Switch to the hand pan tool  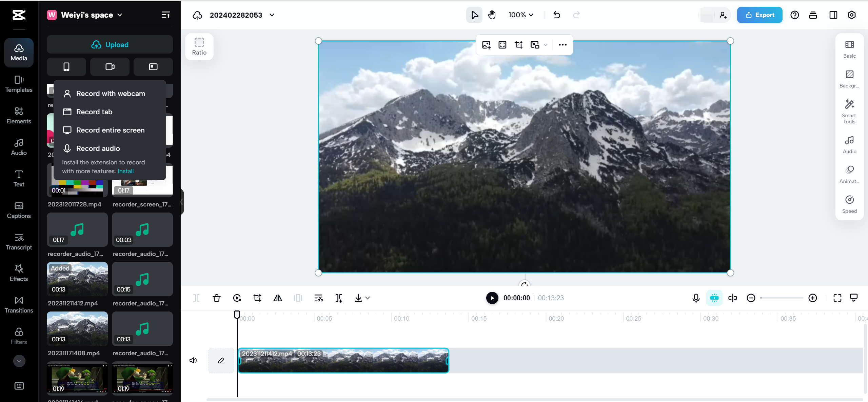492,15
